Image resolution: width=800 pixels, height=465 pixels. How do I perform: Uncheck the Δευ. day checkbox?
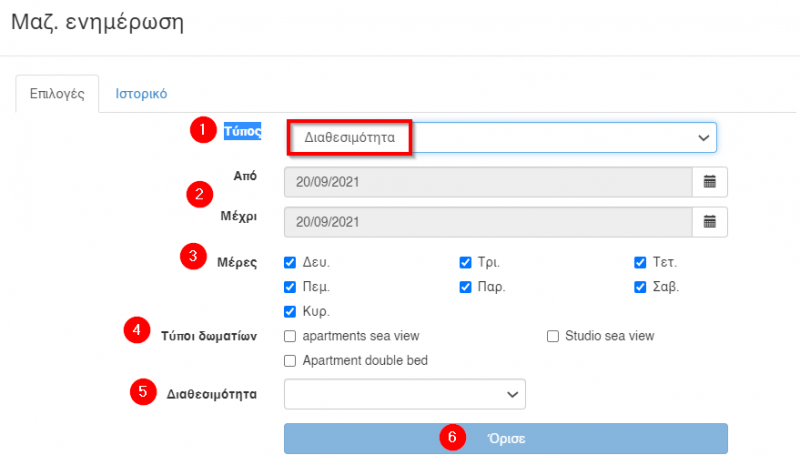click(x=290, y=263)
